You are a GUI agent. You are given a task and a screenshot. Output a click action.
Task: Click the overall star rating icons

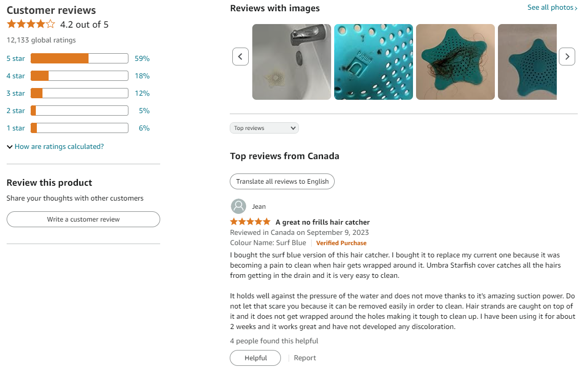point(31,25)
